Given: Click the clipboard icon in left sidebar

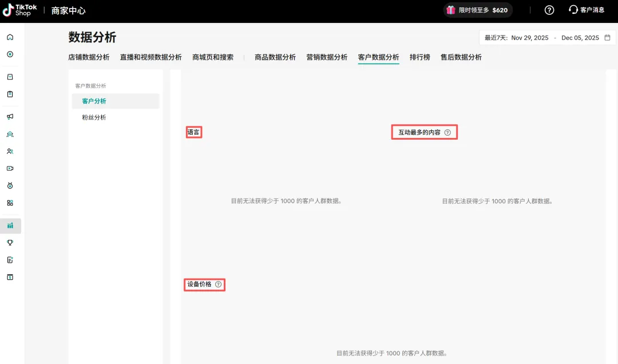Looking at the screenshot, I should 10,94.
